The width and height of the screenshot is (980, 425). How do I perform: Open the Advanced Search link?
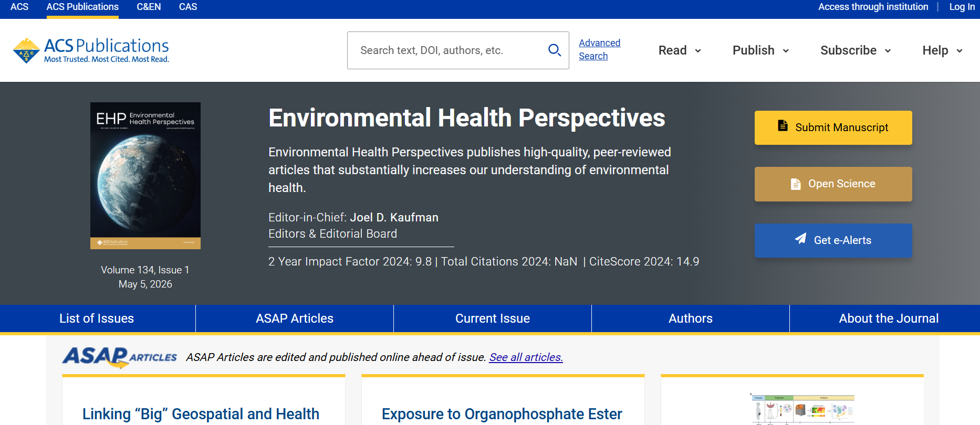click(x=599, y=49)
